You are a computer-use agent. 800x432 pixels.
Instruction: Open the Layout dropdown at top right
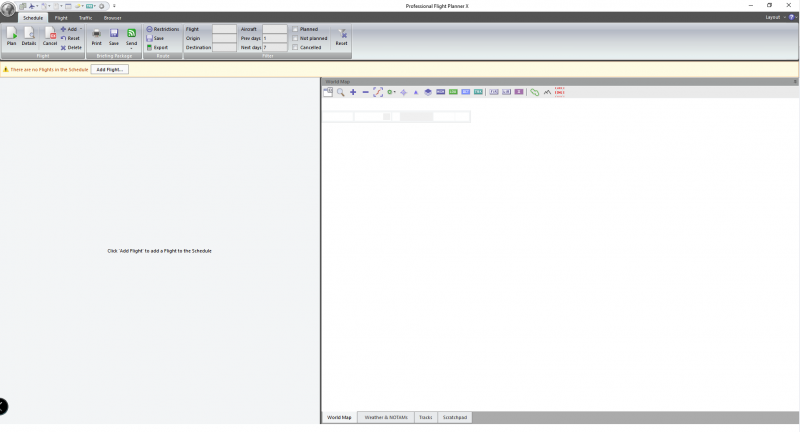pyautogui.click(x=775, y=17)
